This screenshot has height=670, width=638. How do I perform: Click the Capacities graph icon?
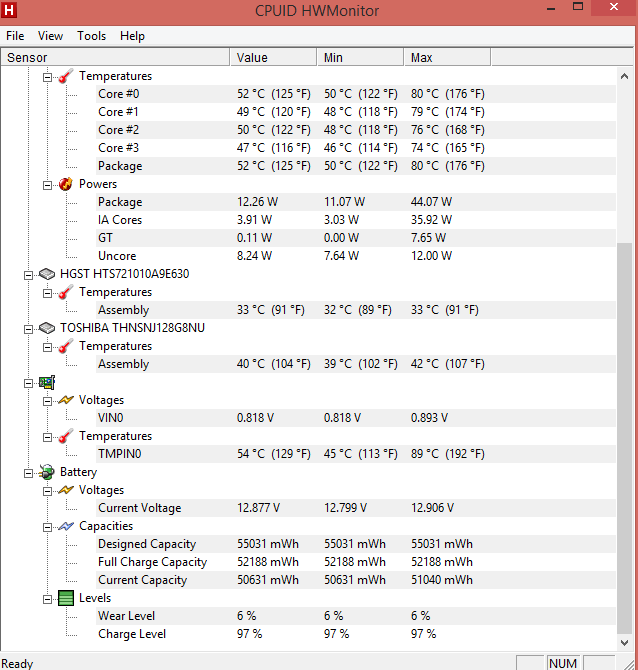(65, 526)
